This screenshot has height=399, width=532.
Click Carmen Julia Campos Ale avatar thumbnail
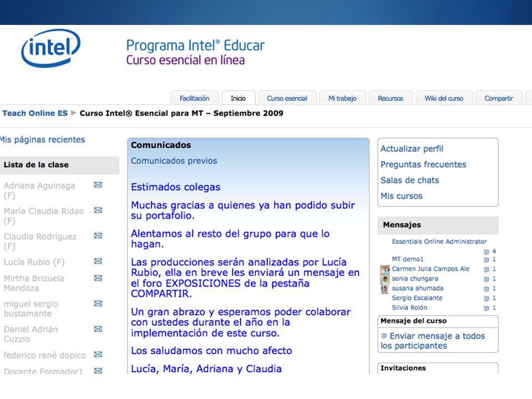pyautogui.click(x=385, y=270)
